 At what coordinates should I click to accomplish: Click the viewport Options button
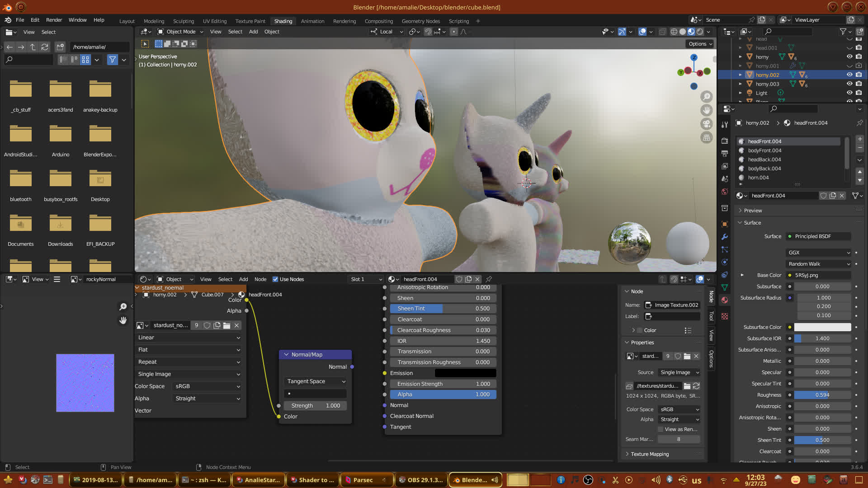700,44
